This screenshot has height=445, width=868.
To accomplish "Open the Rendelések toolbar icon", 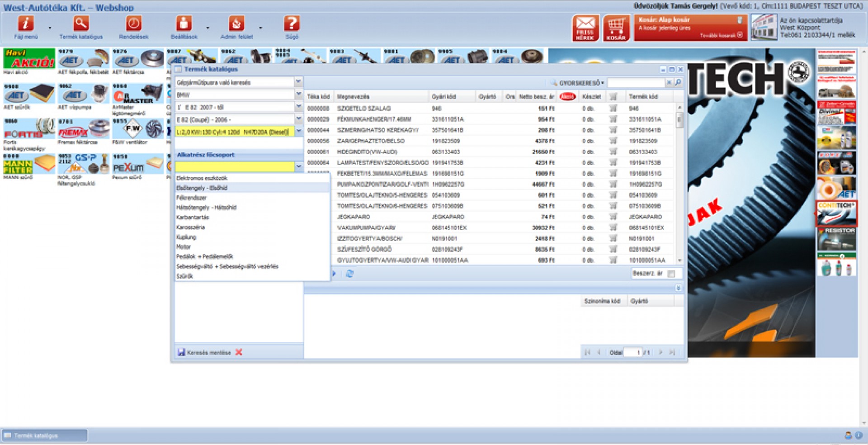I will pyautogui.click(x=134, y=24).
